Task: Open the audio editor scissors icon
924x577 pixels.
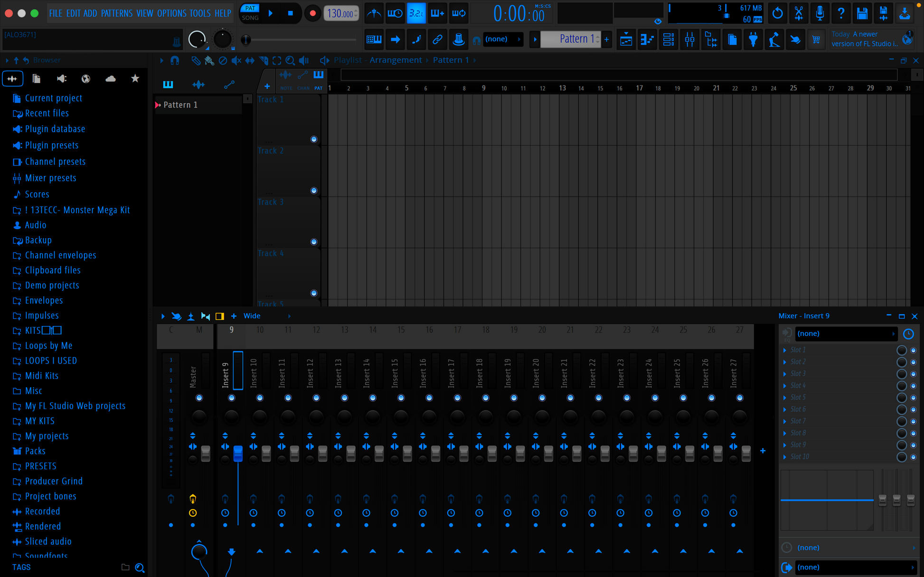Action: (x=799, y=13)
